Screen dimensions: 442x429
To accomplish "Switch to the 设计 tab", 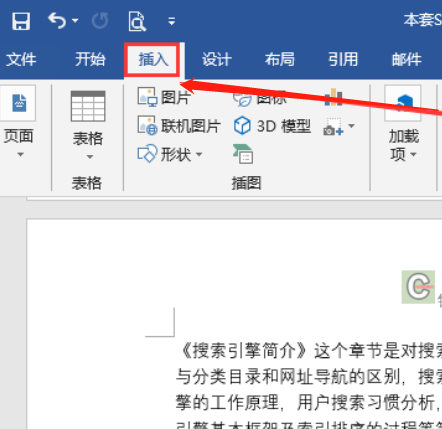I will click(x=216, y=60).
